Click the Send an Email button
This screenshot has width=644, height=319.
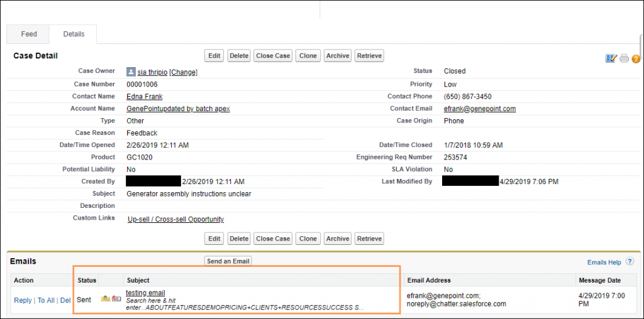click(x=228, y=261)
